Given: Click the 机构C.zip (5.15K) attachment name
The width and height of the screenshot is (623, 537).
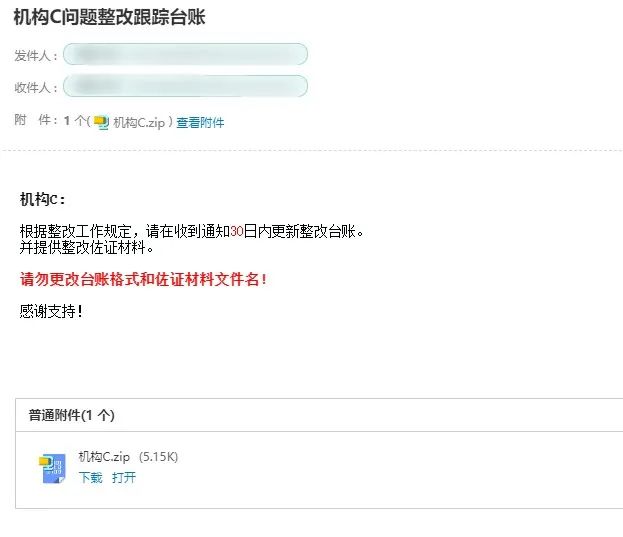Looking at the screenshot, I should pyautogui.click(x=128, y=456).
